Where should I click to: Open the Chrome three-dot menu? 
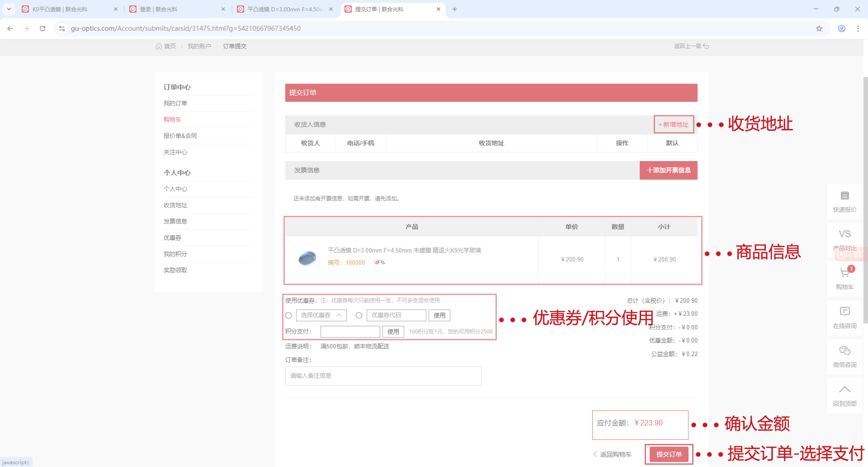pos(858,29)
